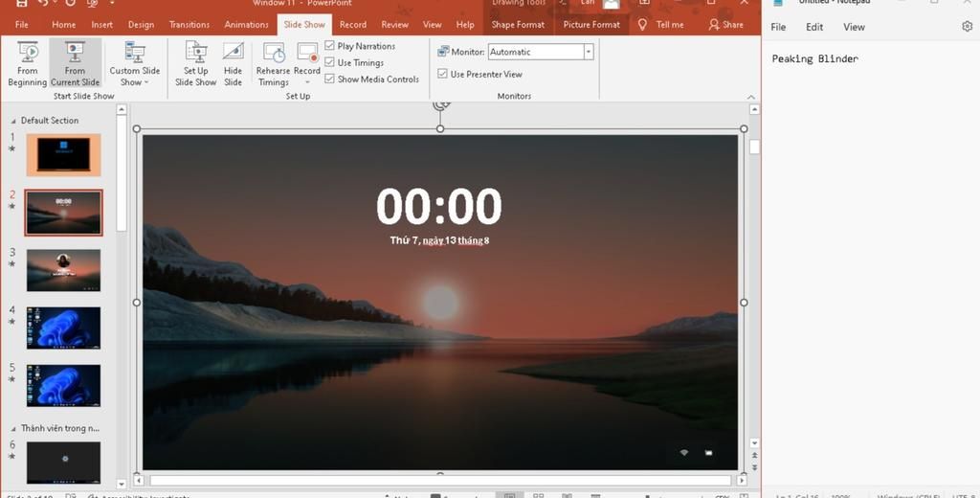Viewport: 980px width, 498px height.
Task: Click animation star beside slide 3
Action: 11,264
